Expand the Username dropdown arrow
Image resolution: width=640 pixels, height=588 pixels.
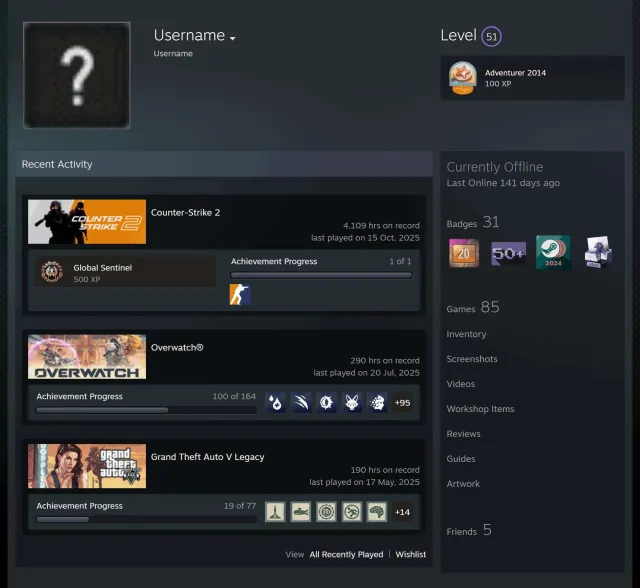[233, 38]
